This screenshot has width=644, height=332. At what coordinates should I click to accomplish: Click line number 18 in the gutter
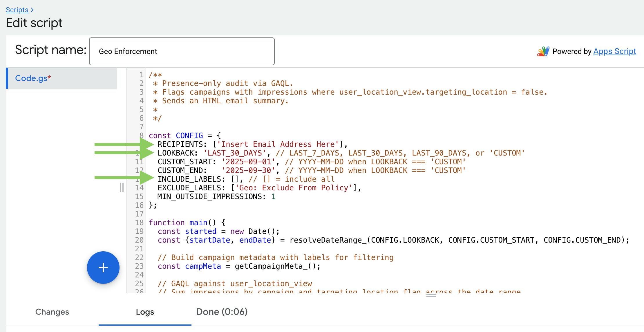[139, 223]
